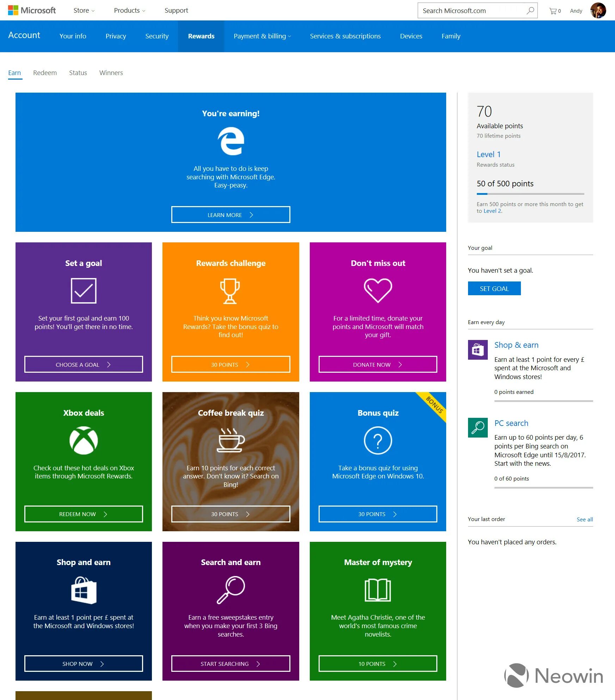Open the Devices tab
Image resolution: width=615 pixels, height=700 pixels.
pos(411,36)
